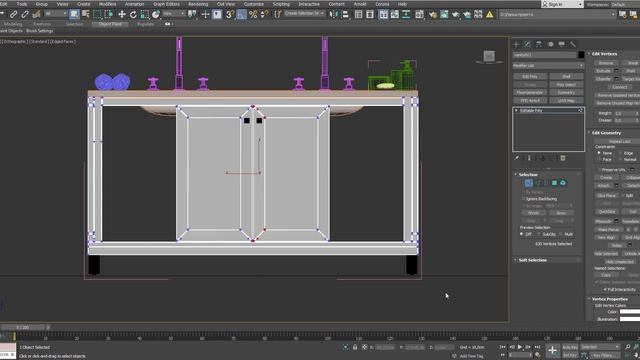Toggle Percent Snap
This screenshot has height=360, width=640.
click(253, 14)
